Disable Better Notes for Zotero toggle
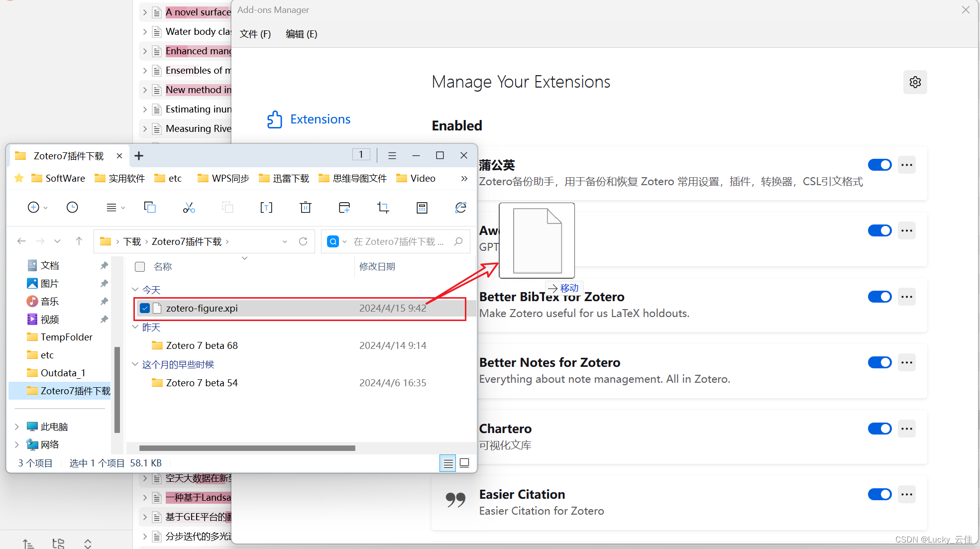Image resolution: width=980 pixels, height=549 pixels. tap(880, 363)
